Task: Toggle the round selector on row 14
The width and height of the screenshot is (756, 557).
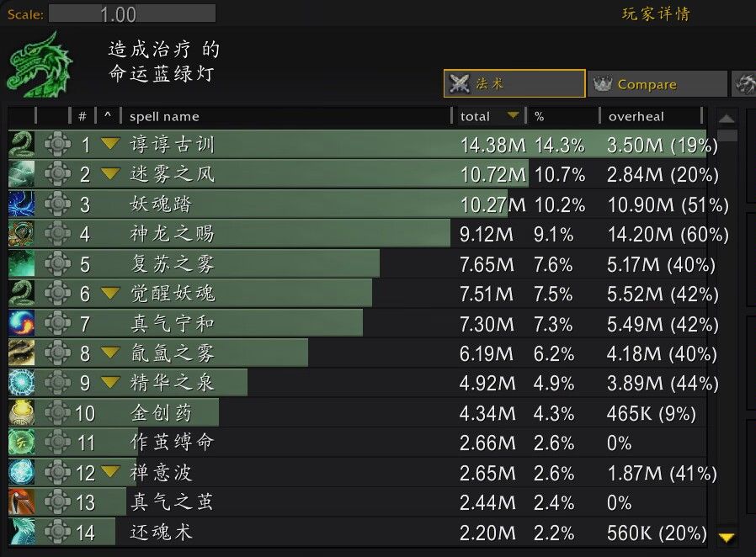Action: pyautogui.click(x=57, y=532)
